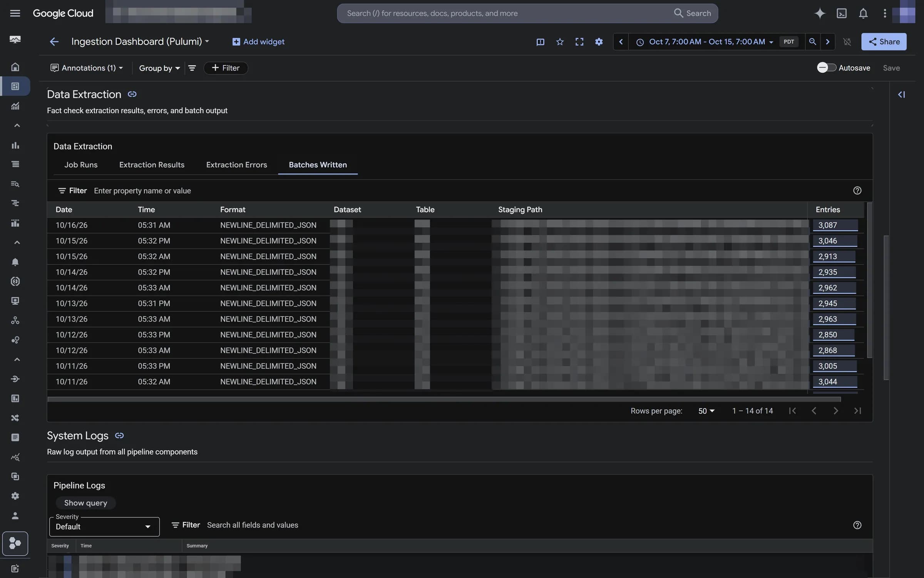This screenshot has width=924, height=578.
Task: Open the main navigation hamburger menu
Action: coord(15,13)
